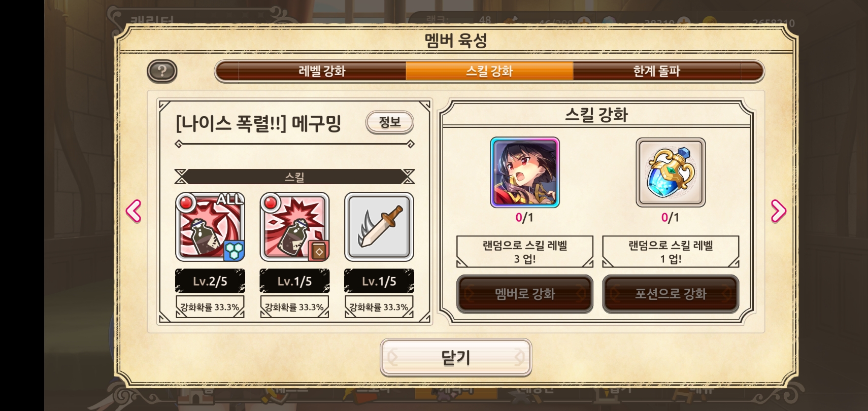Switch to the 레벨 강화 tab
This screenshot has width=868, height=411.
[x=322, y=71]
